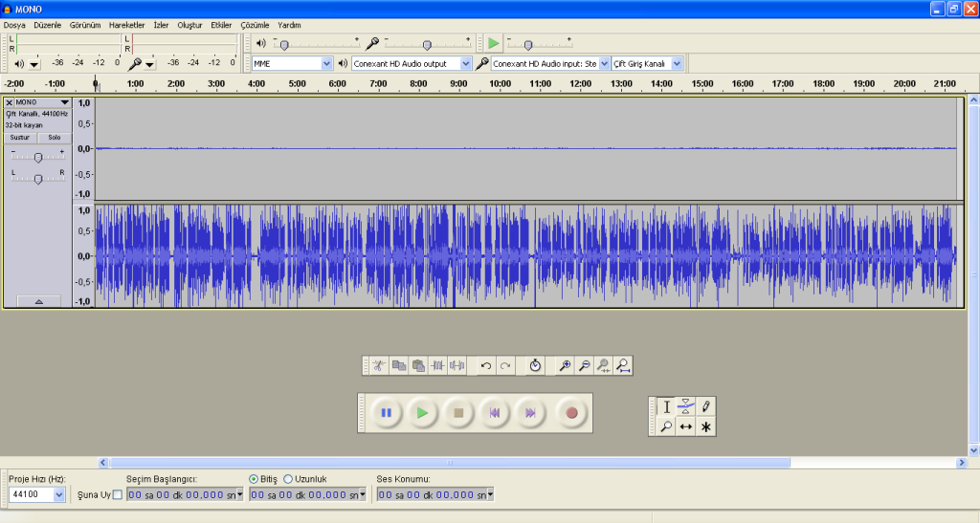The height and width of the screenshot is (523, 980).
Task: Adjust the track gain slider
Action: [38, 158]
